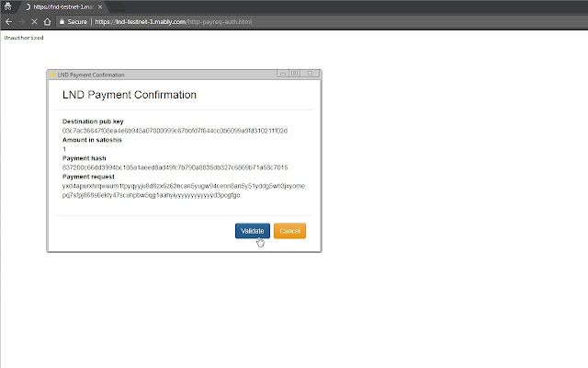Minimize the LND Payment Confirmation dialog
This screenshot has height=368, width=588.
tap(283, 74)
